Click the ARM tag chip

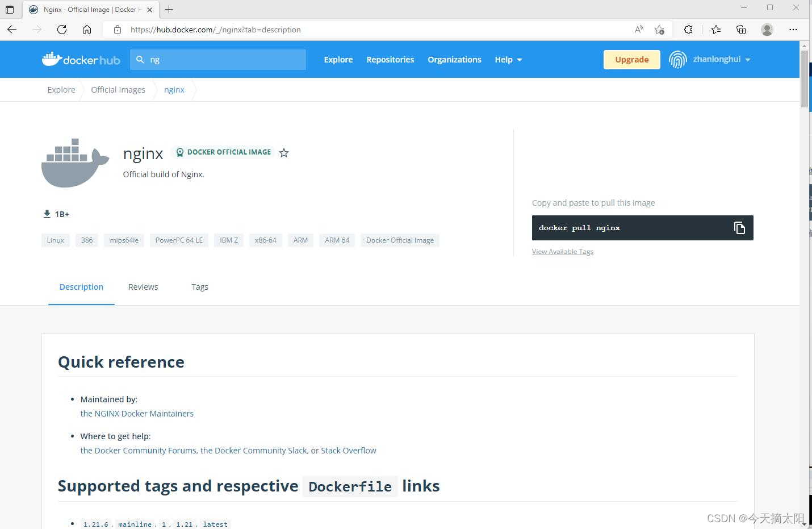[x=300, y=240]
